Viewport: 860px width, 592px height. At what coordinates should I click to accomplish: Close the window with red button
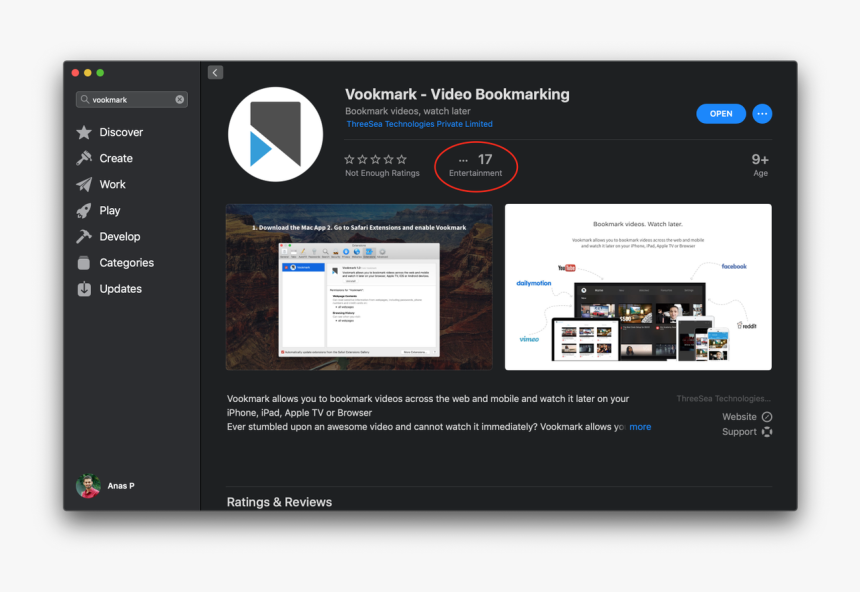[75, 72]
